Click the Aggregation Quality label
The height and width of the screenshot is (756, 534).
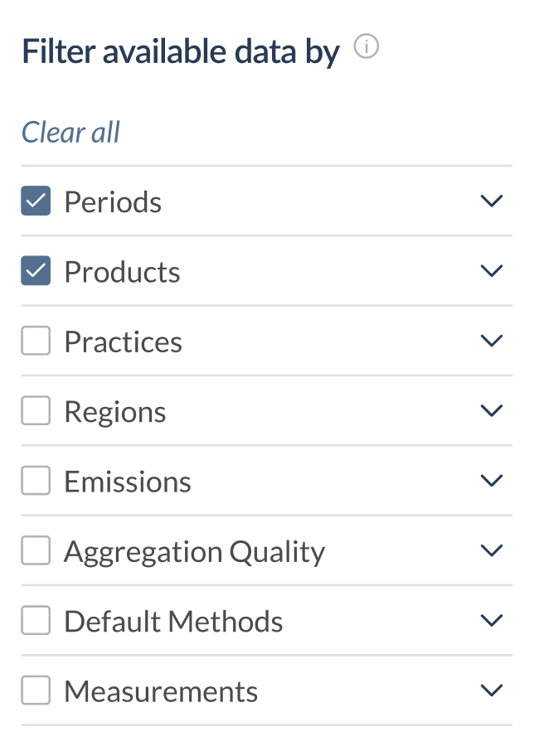click(195, 553)
